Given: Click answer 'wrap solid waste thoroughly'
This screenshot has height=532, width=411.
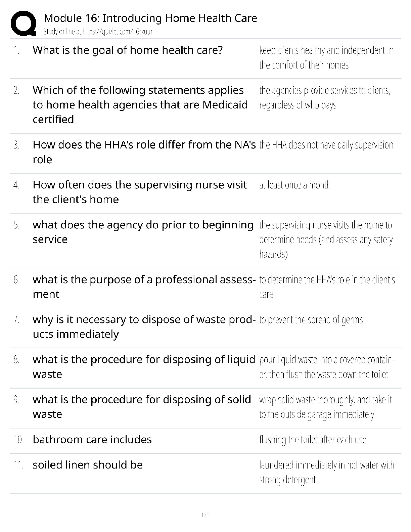Looking at the screenshot, I should click(325, 407).
